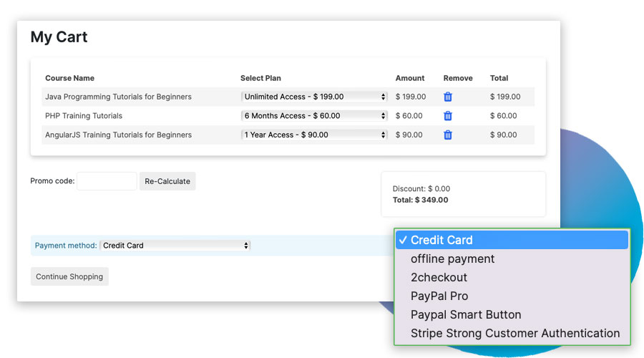Click the PHP Training Tutorials course name
This screenshot has height=358, width=644.
coord(84,115)
